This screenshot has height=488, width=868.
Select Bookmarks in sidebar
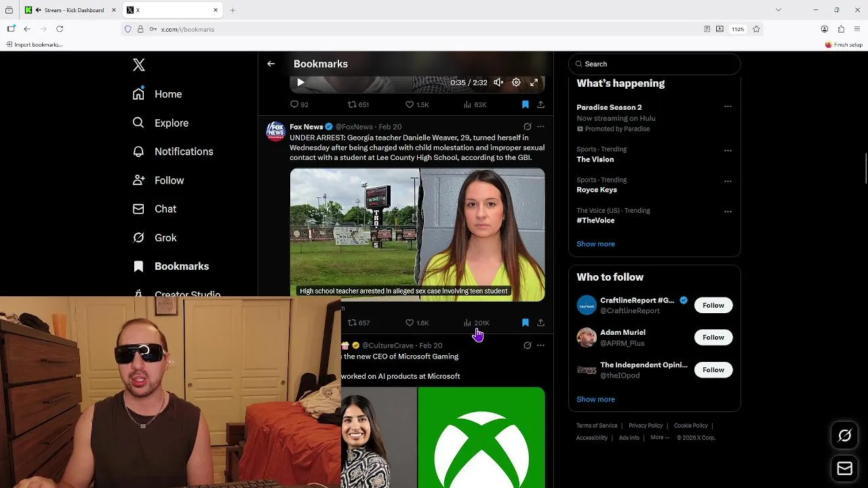pos(171,266)
